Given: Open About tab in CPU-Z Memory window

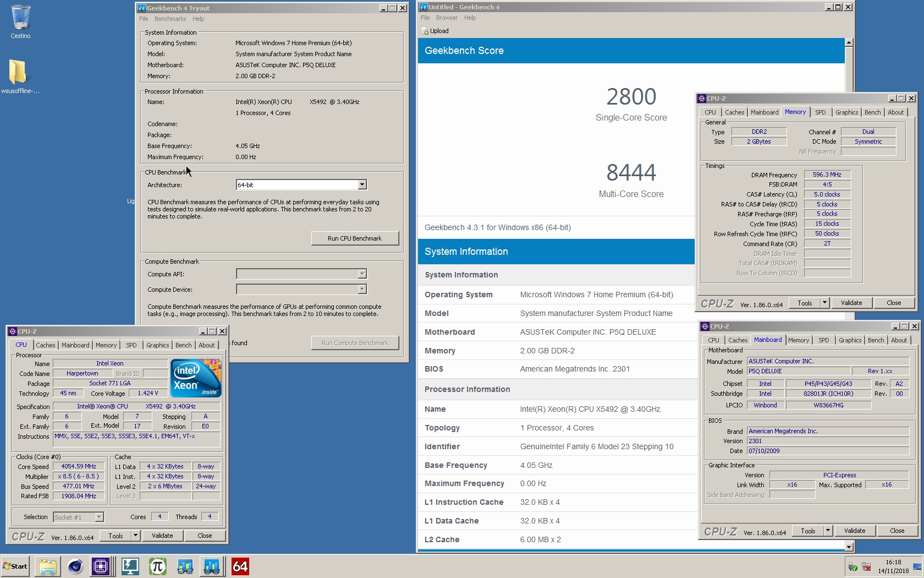Looking at the screenshot, I should pyautogui.click(x=895, y=112).
